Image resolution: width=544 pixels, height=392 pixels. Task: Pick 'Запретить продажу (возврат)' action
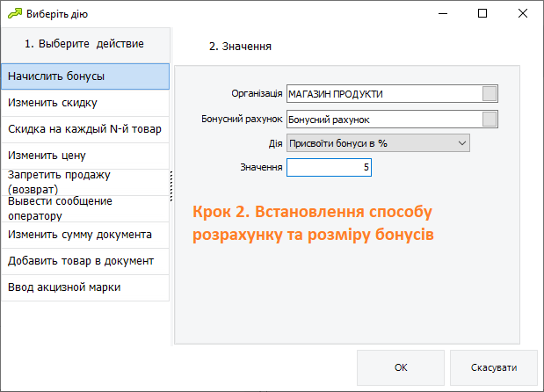point(85,182)
